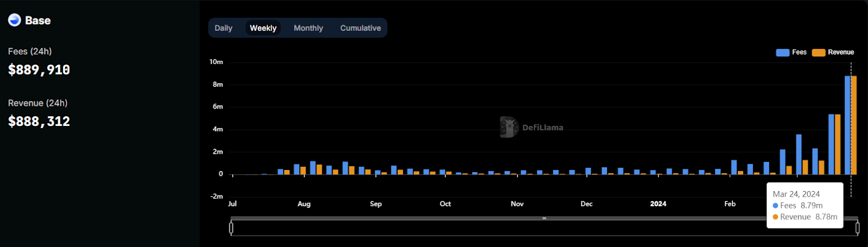This screenshot has height=247, width=868.
Task: Click the Nov label on x-axis
Action: 517,204
